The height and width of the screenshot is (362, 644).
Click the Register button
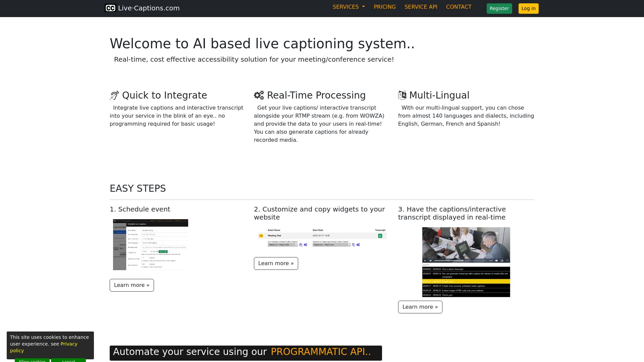click(499, 8)
